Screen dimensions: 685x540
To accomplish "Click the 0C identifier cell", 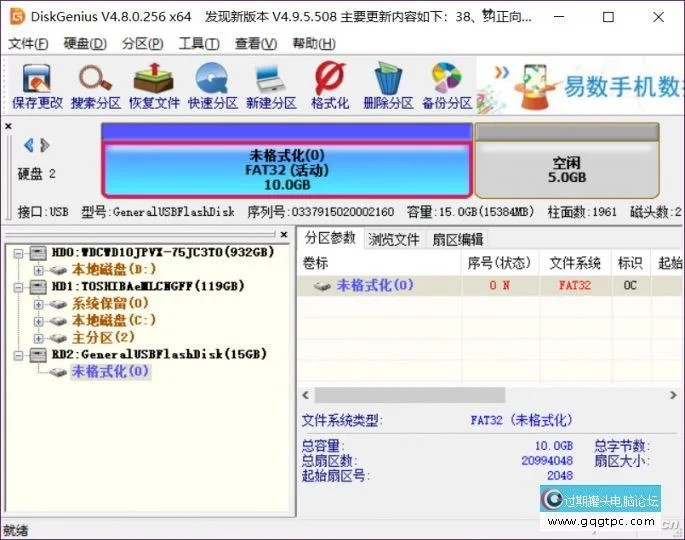I will coord(630,286).
